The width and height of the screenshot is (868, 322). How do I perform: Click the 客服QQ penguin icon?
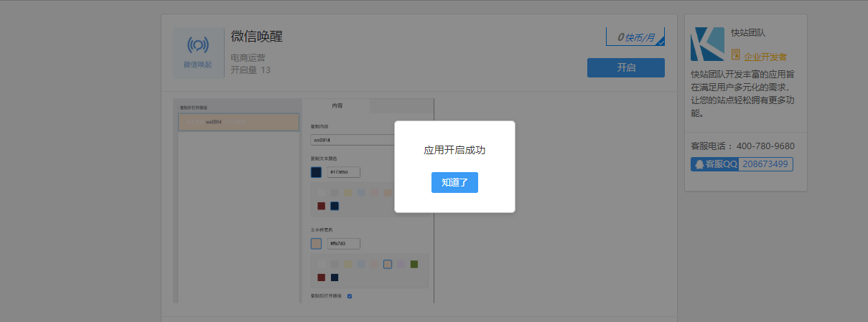click(x=699, y=164)
